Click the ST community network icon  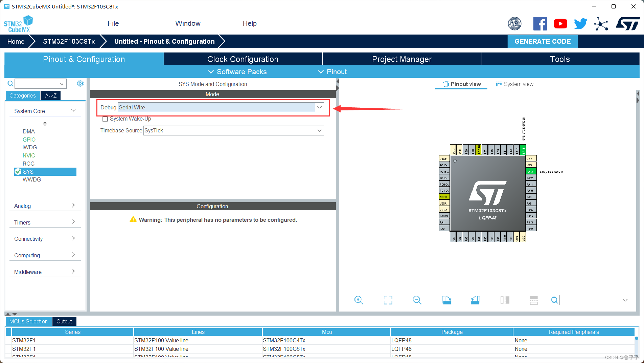click(x=601, y=24)
